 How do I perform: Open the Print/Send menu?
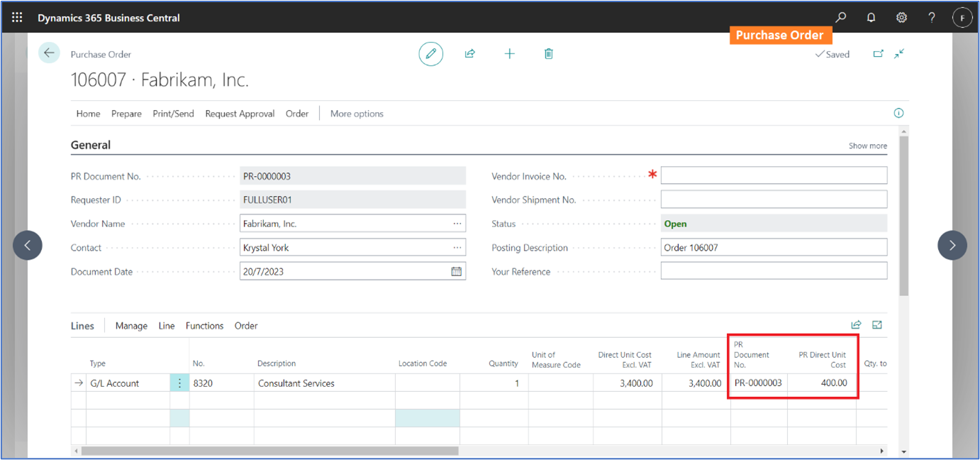point(173,114)
